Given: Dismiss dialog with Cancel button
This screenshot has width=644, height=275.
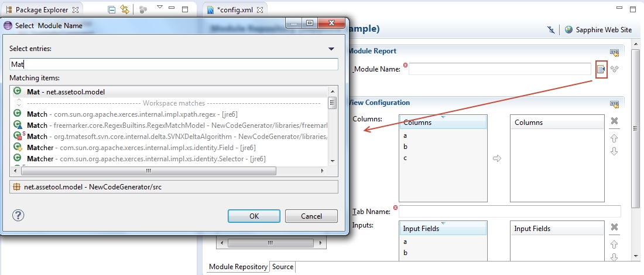Looking at the screenshot, I should (311, 216).
